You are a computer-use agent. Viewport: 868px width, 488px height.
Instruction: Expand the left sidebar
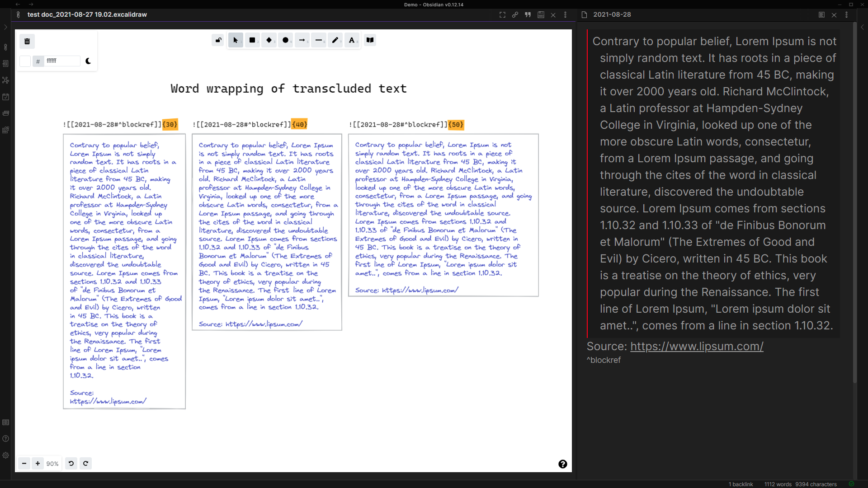pos(5,27)
